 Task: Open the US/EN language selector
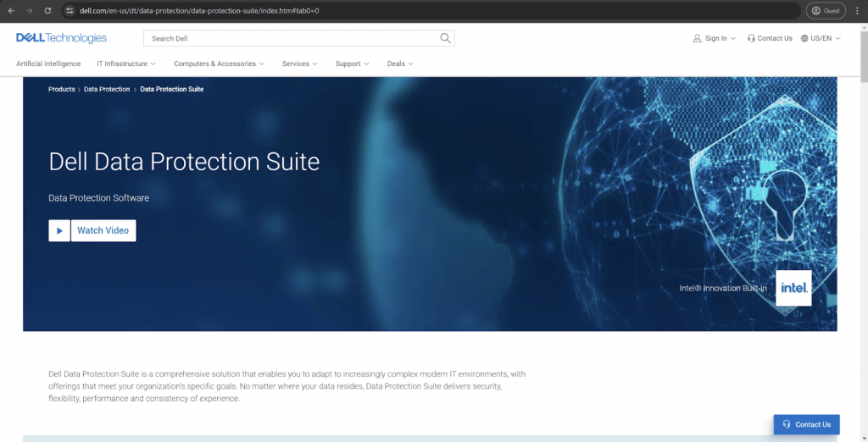click(x=821, y=38)
